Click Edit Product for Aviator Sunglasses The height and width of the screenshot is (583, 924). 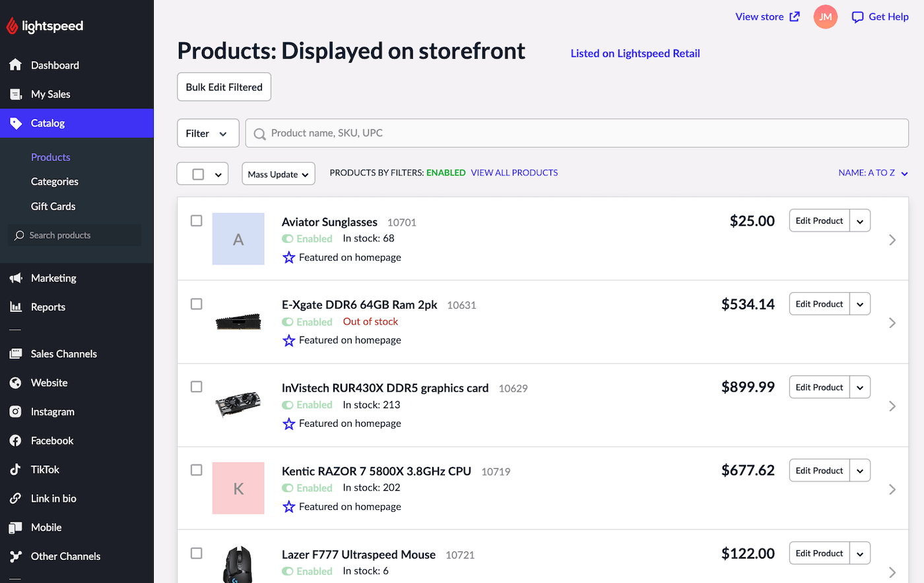point(819,221)
